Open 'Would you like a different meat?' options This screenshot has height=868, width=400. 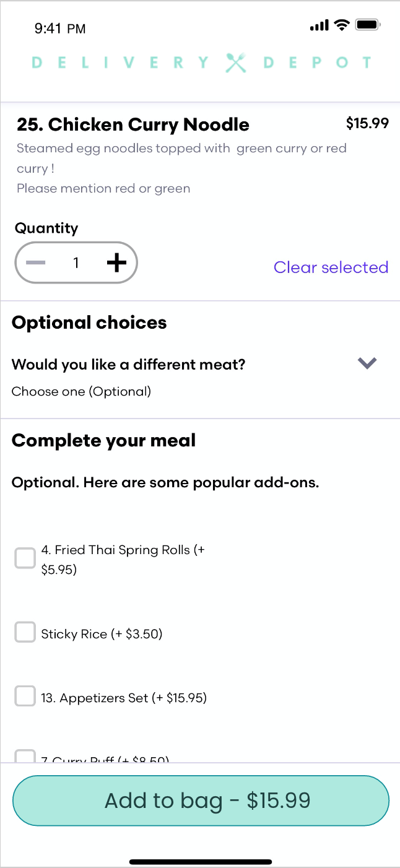tap(129, 365)
